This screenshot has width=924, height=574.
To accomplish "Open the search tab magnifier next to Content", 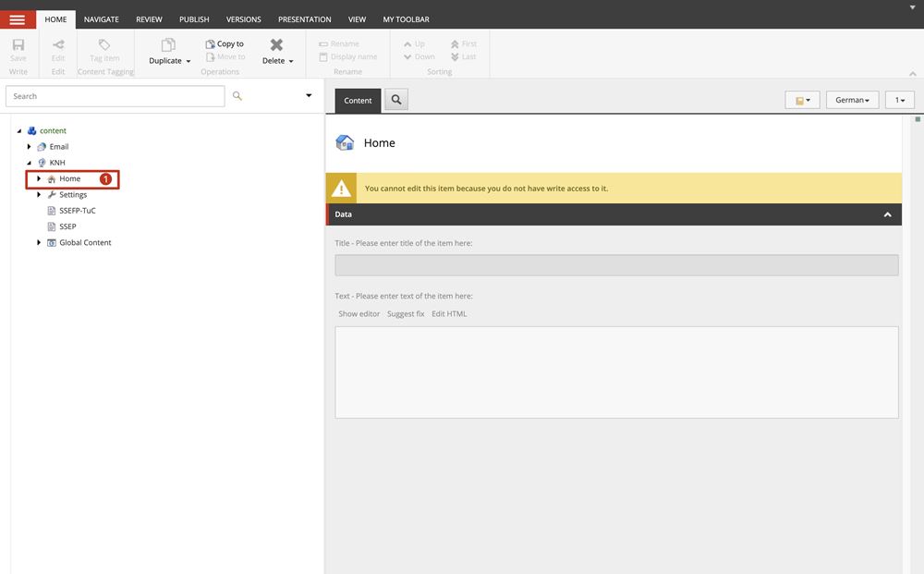I will (x=396, y=100).
